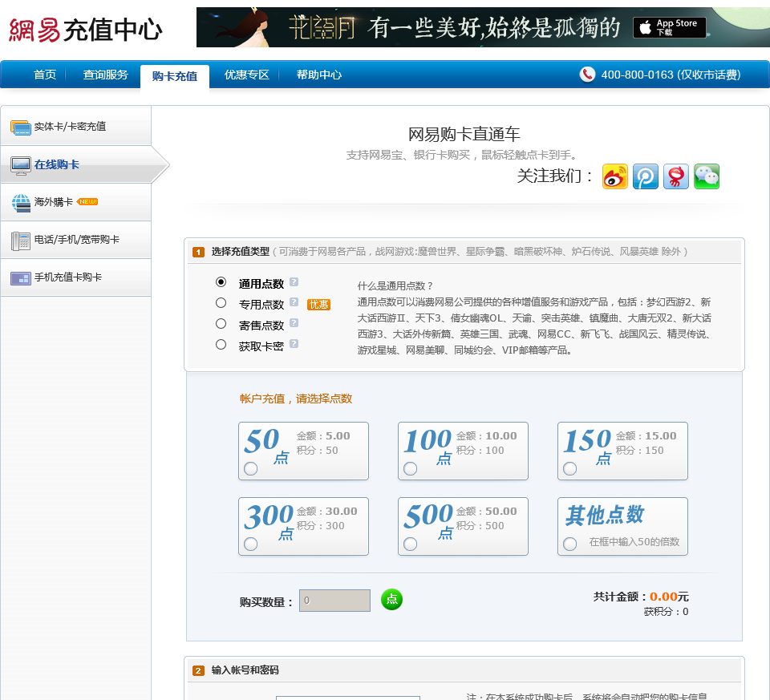The height and width of the screenshot is (700, 770).
Task: Click the help icon beside 寄售点数
Action: click(294, 322)
